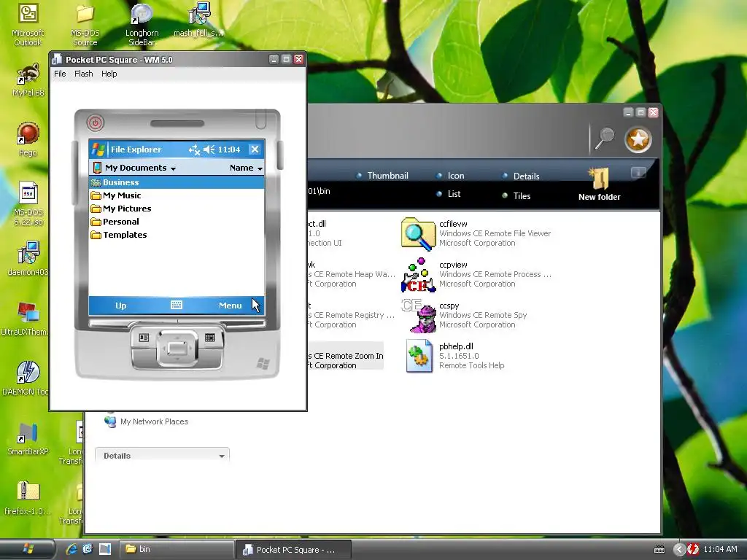Open DAEMON Tools desktop shortcut
This screenshot has width=747, height=560.
pos(26,378)
